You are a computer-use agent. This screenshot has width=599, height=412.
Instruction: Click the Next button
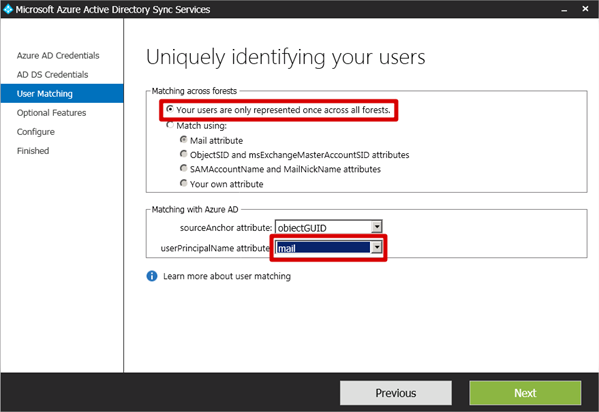point(525,393)
